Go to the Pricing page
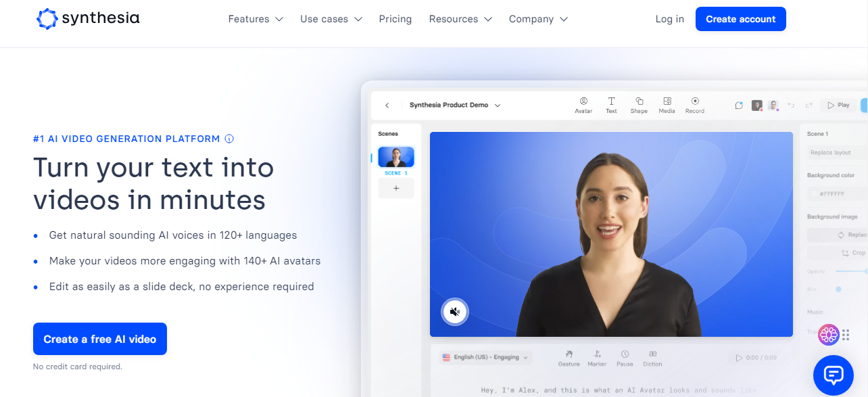The height and width of the screenshot is (397, 868). click(395, 19)
